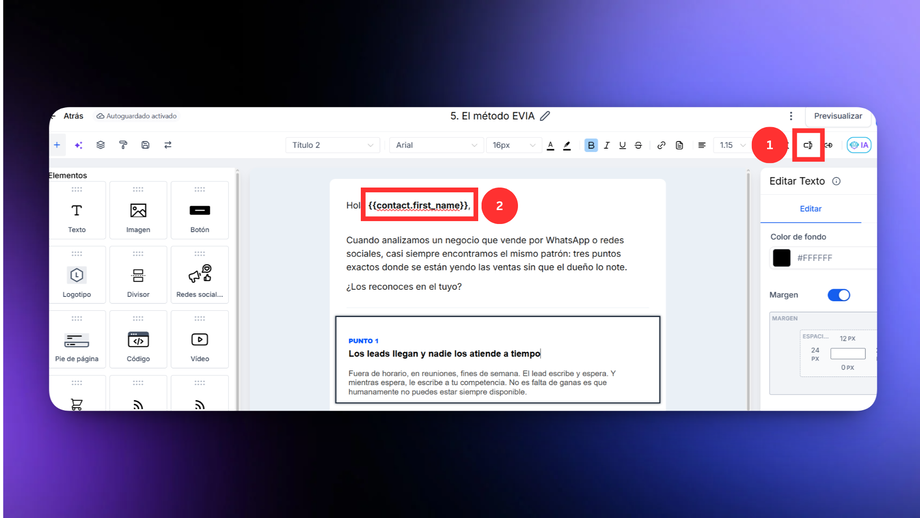Toggle strikethrough formatting
The height and width of the screenshot is (518, 920).
tap(638, 145)
